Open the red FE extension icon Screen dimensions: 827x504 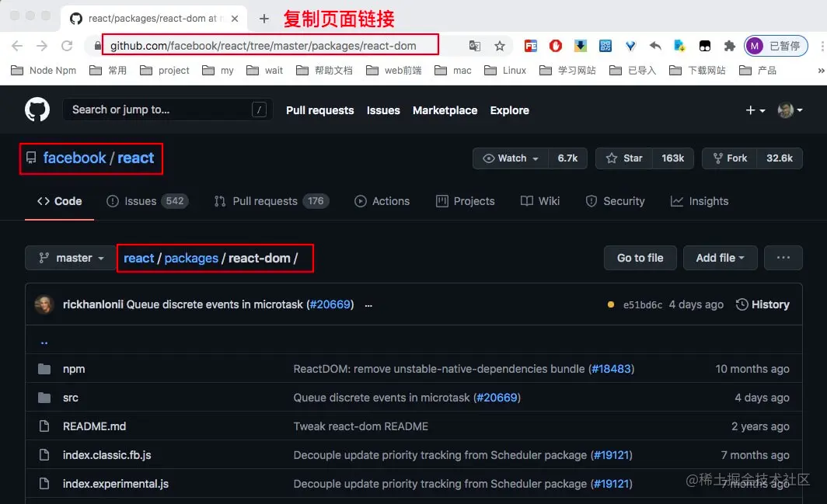[531, 46]
